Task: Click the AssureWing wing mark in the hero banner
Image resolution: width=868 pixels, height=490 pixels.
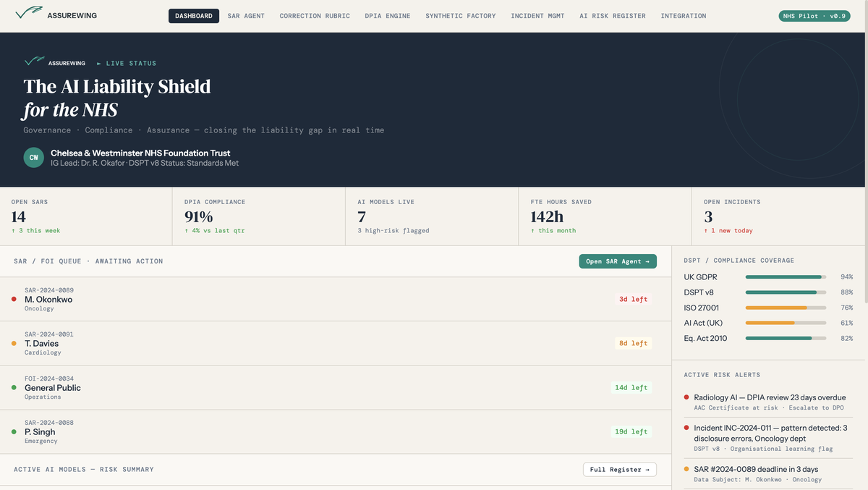Action: pos(34,63)
